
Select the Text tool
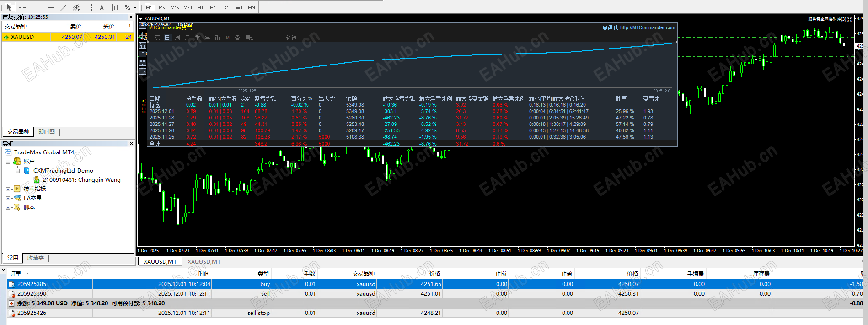point(102,7)
